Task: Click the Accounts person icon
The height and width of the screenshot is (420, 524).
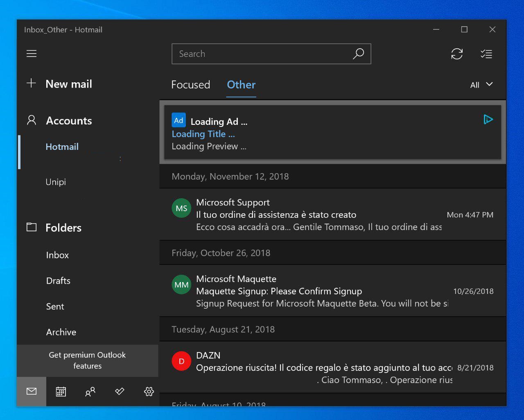Action: coord(32,120)
